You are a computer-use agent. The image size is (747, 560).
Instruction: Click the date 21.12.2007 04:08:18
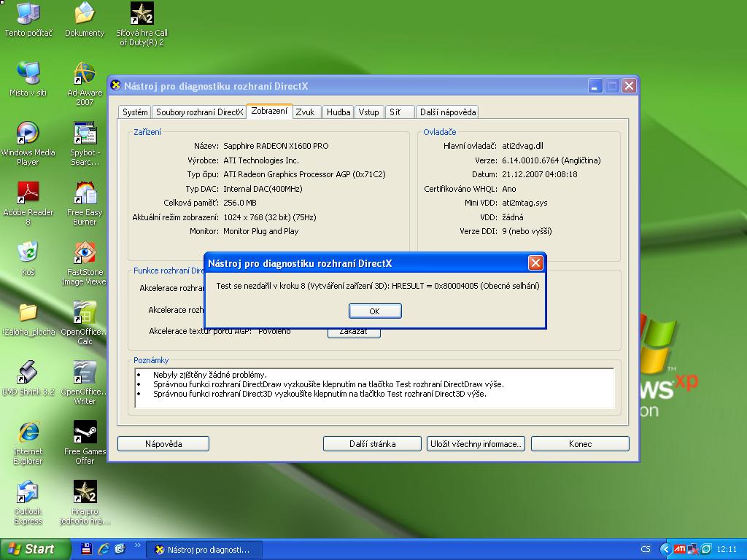coord(539,174)
